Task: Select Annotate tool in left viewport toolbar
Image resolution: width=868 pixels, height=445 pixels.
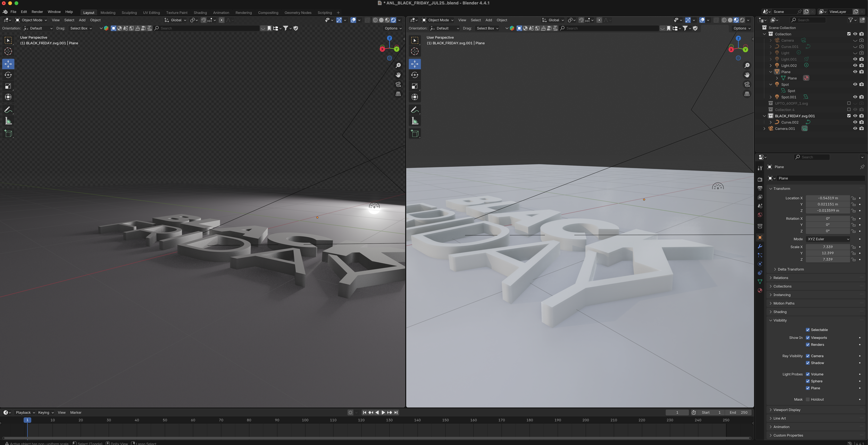Action: (x=8, y=110)
